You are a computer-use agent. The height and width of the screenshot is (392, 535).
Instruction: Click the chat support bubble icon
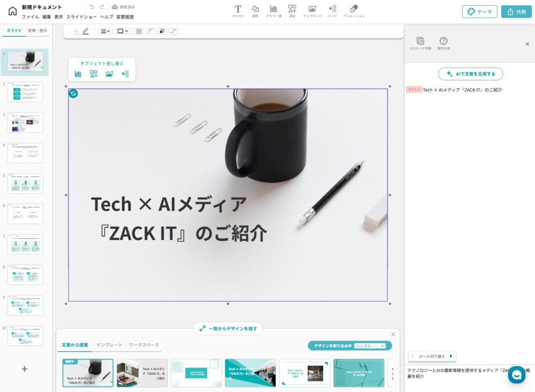pyautogui.click(x=516, y=375)
